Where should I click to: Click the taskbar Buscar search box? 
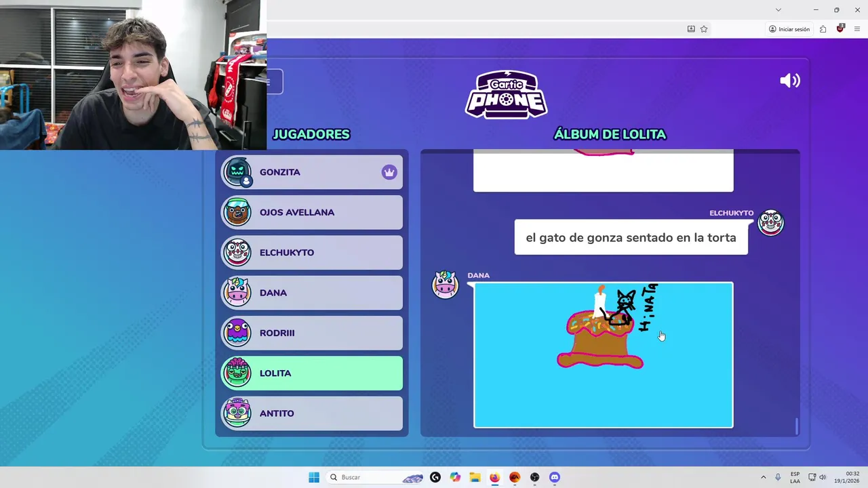coord(376,477)
